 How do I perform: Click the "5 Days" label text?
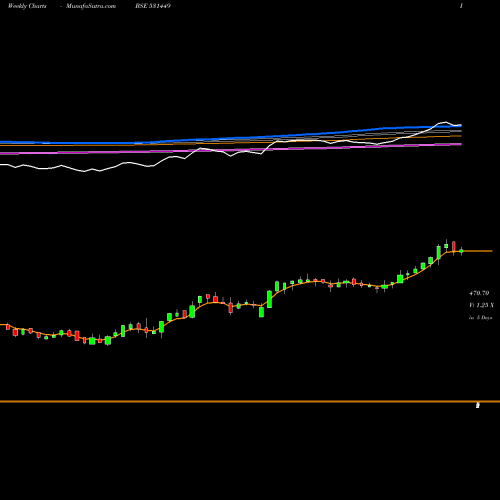click(484, 318)
